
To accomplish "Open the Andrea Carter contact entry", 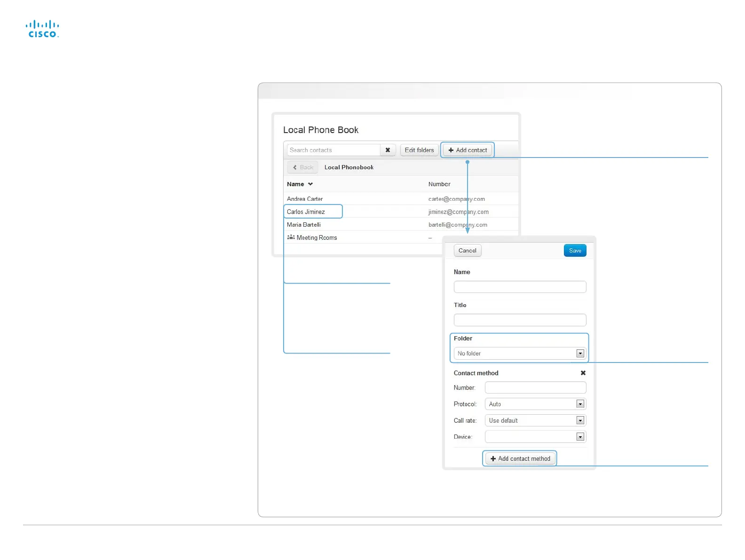I will (305, 199).
